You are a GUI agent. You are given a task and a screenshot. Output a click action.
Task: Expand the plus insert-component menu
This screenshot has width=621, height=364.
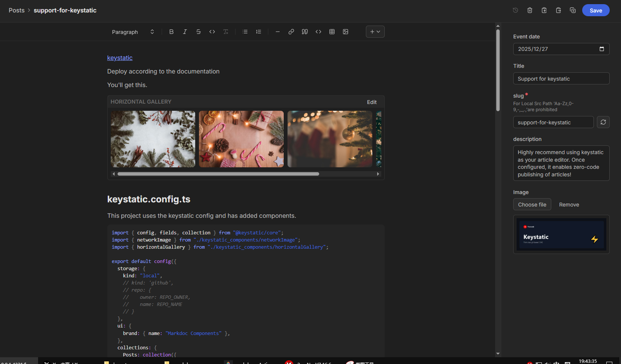pos(375,32)
